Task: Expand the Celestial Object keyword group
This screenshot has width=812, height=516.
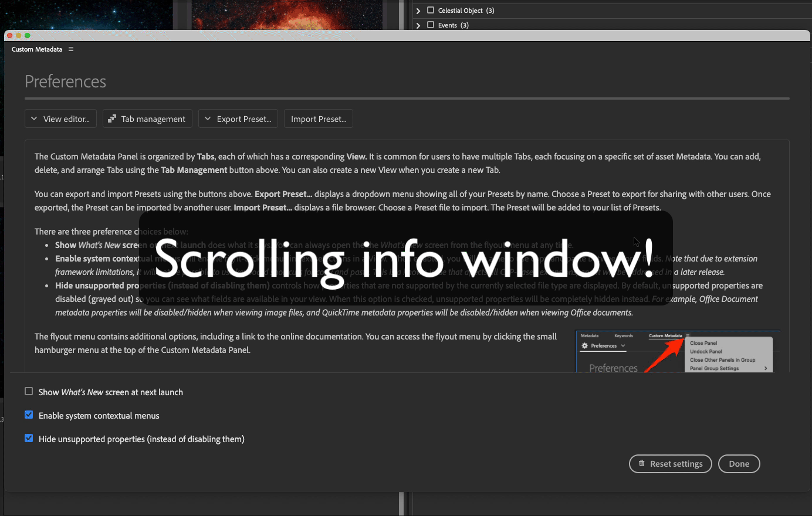Action: coord(418,11)
